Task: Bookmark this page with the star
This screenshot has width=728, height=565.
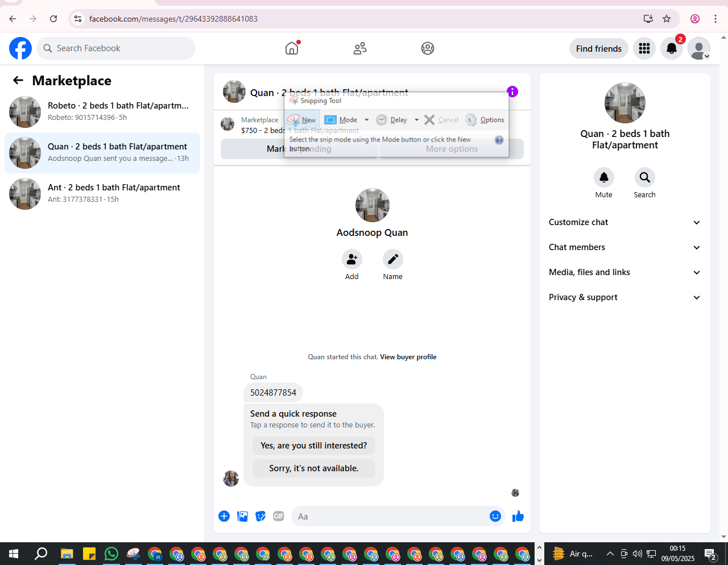Action: pyautogui.click(x=667, y=19)
